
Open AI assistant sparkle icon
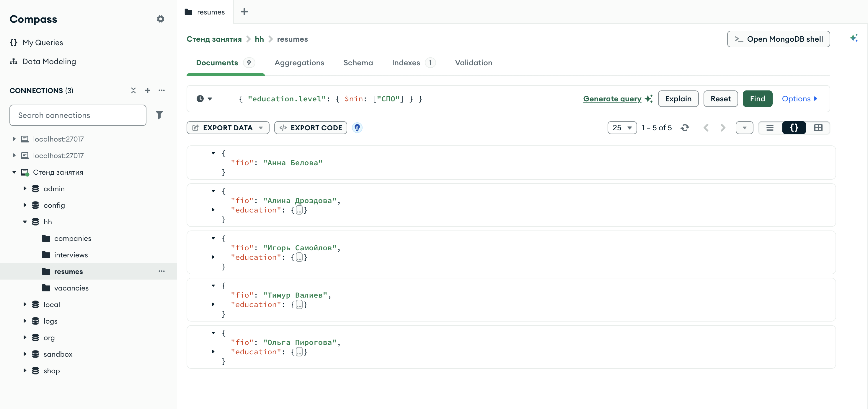(854, 38)
